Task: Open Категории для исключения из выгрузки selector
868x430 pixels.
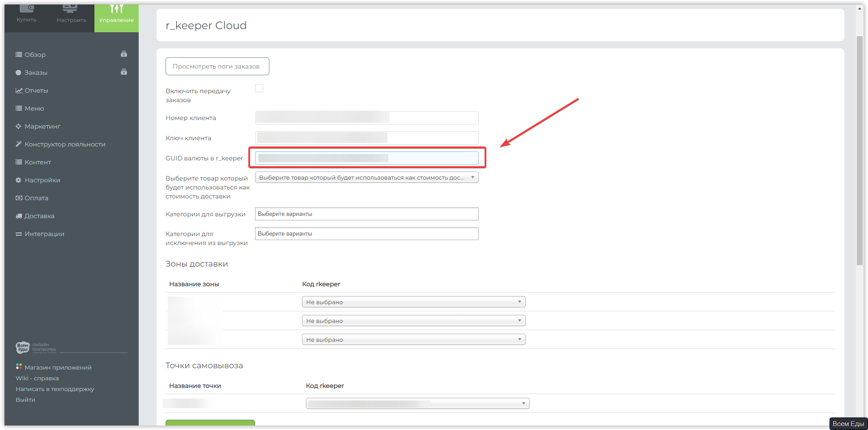Action: 367,233
